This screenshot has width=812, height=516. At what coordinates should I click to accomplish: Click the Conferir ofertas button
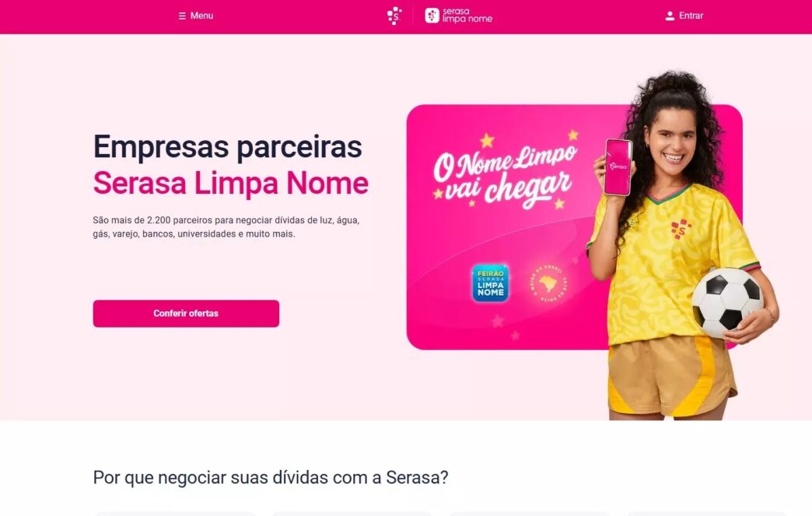pos(186,314)
